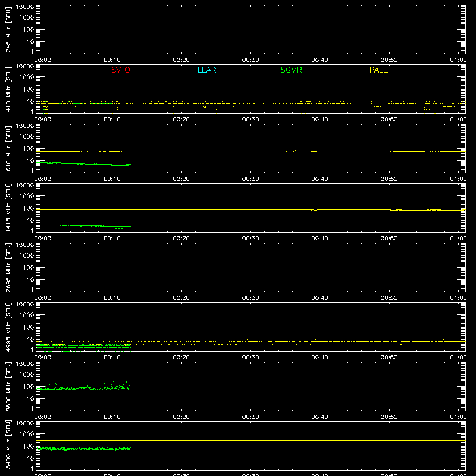This screenshot has height=476, width=476.
Task: Click 100 y-axis label of 610 MHz panel
Action: [x=29, y=149]
